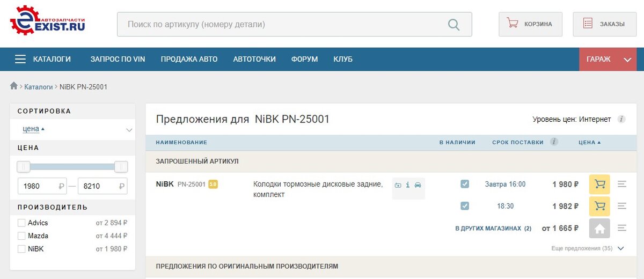644x279 pixels.
Task: Click the house icon for от 1 665 ₽
Action: click(x=599, y=228)
